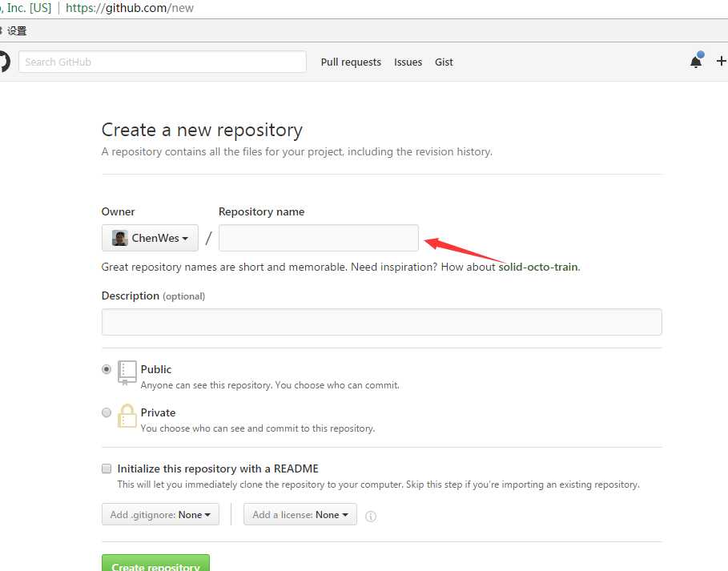The height and width of the screenshot is (571, 728).
Task: Click the Description (optional) label
Action: tap(153, 296)
